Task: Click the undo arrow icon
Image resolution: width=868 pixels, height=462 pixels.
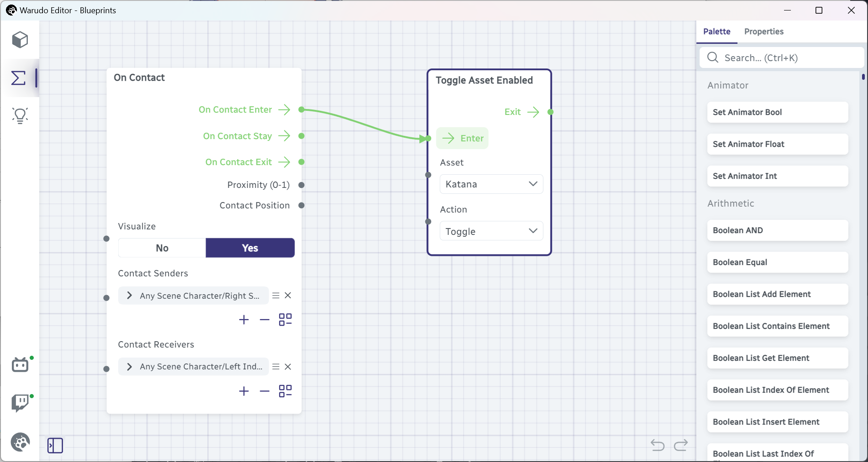Action: coord(658,445)
